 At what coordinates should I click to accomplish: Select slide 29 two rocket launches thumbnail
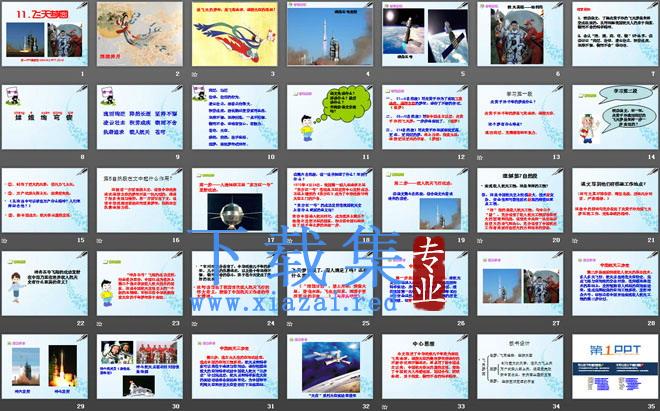tap(45, 366)
